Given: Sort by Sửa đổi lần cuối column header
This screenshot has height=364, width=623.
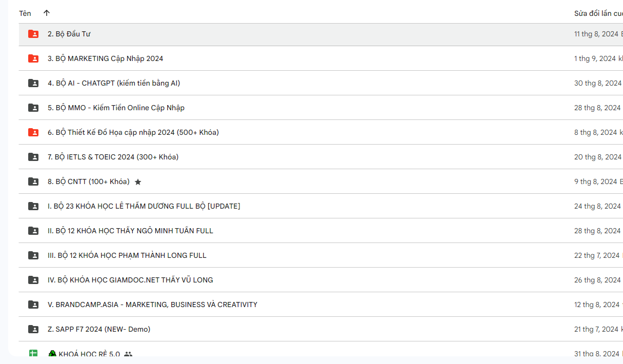Looking at the screenshot, I should (597, 13).
